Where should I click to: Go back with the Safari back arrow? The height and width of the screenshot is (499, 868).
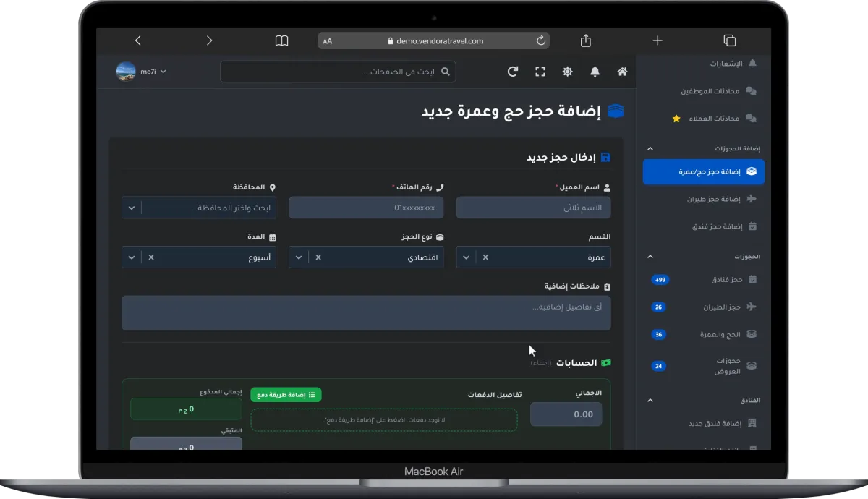[137, 40]
